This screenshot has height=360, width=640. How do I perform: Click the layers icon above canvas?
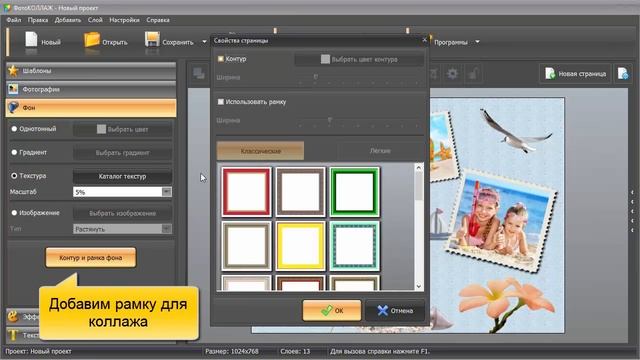(199, 73)
